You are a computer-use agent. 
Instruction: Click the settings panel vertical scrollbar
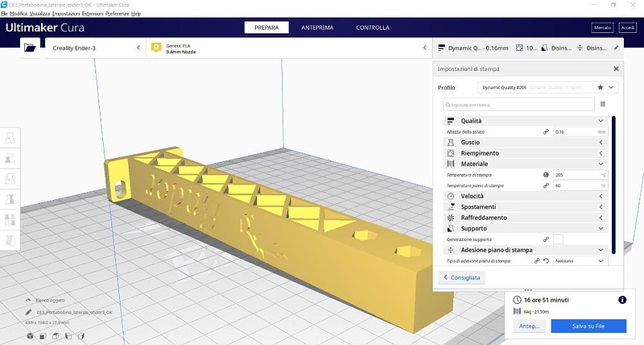pyautogui.click(x=613, y=185)
